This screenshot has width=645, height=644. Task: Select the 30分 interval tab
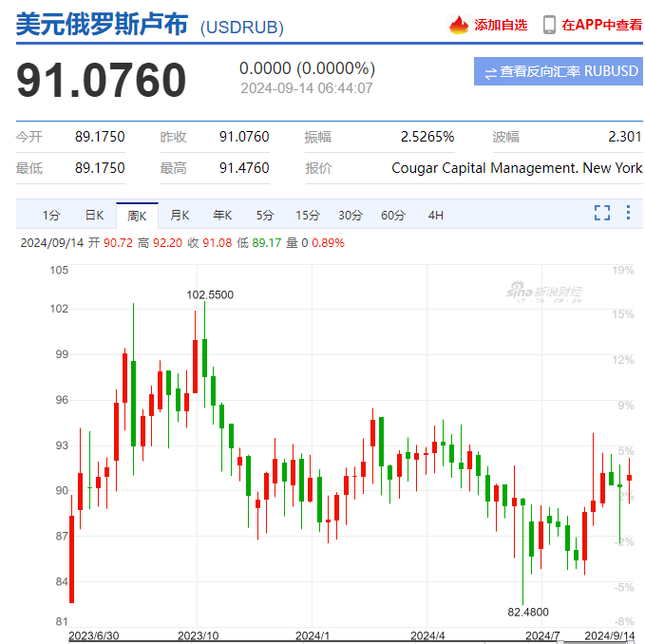[x=351, y=215]
